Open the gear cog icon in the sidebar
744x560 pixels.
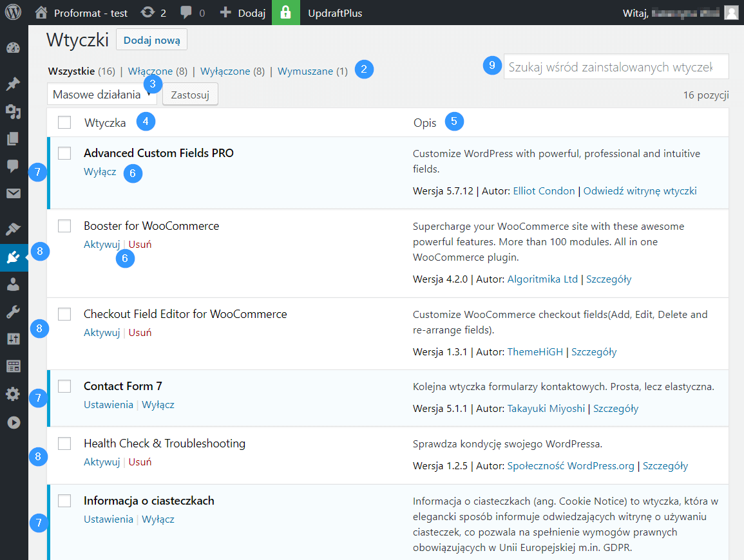click(14, 394)
